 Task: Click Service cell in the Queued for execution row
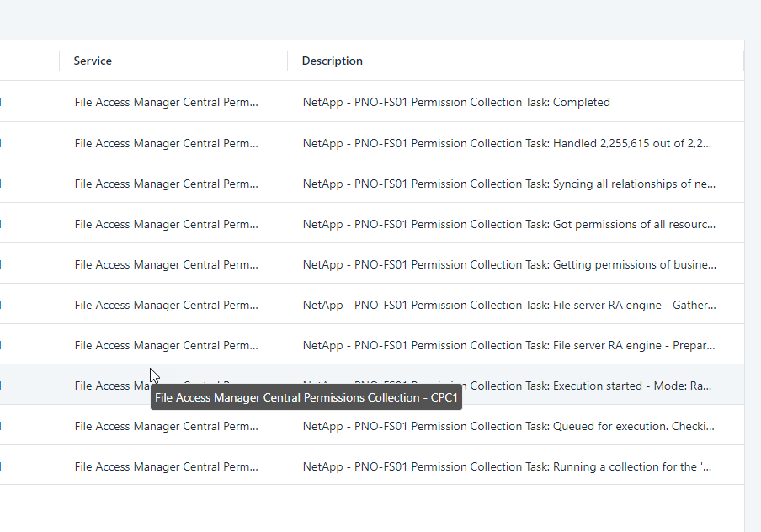[166, 426]
